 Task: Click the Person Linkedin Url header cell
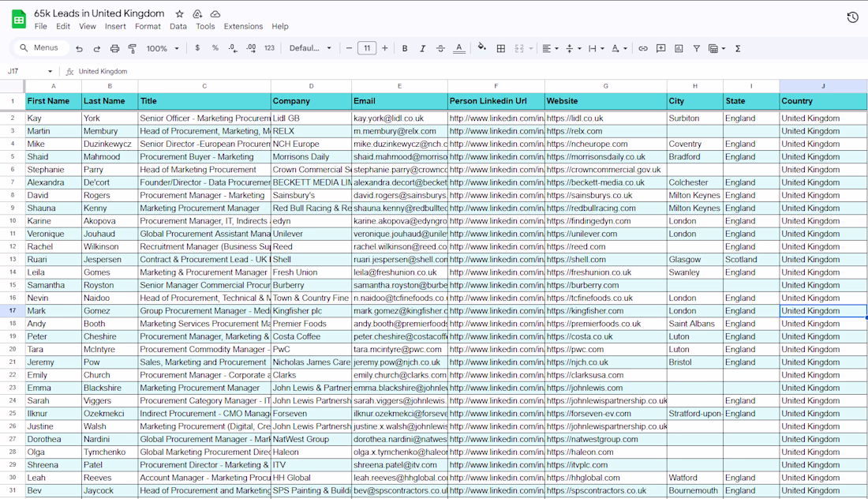click(496, 101)
